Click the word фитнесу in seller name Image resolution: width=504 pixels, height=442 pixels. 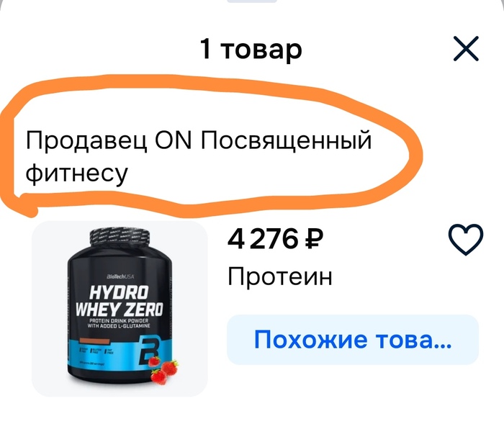click(76, 173)
